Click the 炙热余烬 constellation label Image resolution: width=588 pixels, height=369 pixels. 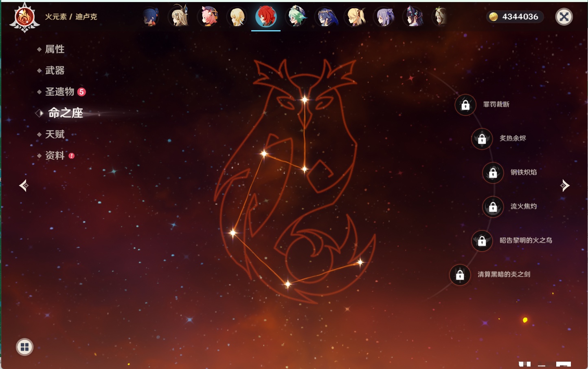tap(513, 138)
